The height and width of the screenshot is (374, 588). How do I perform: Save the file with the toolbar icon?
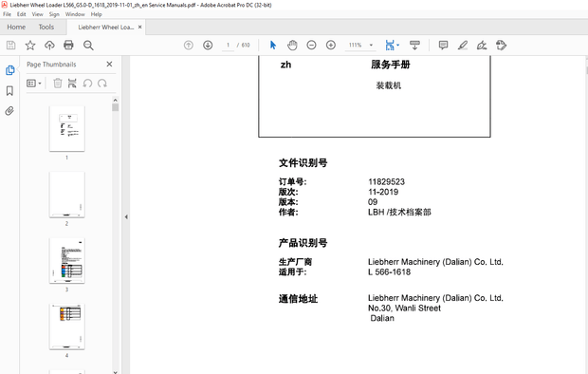[x=10, y=46]
